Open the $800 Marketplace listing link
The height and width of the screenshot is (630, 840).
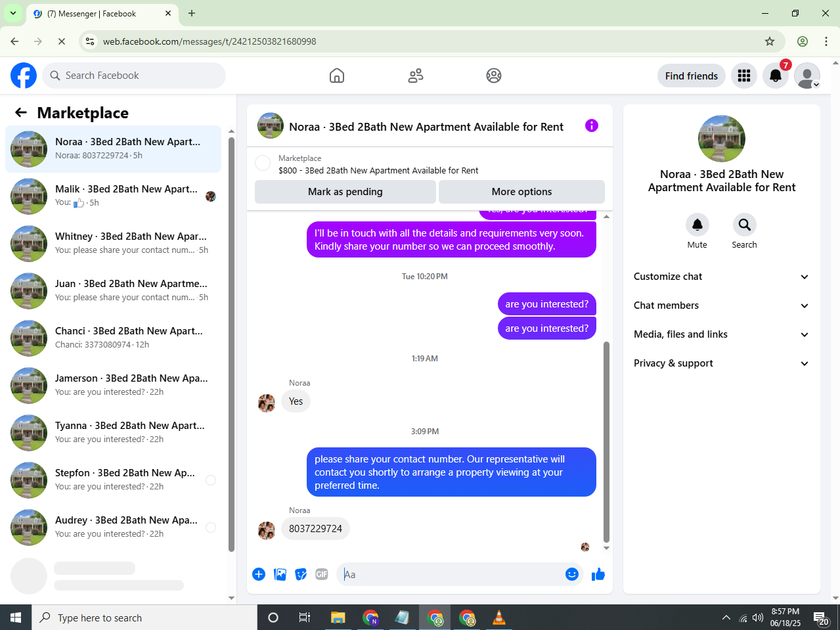click(378, 170)
